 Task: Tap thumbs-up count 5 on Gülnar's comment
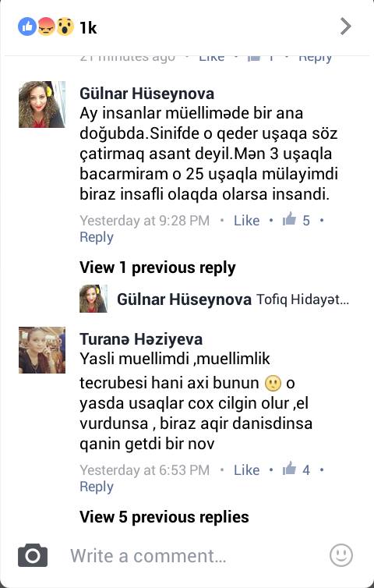pos(296,220)
